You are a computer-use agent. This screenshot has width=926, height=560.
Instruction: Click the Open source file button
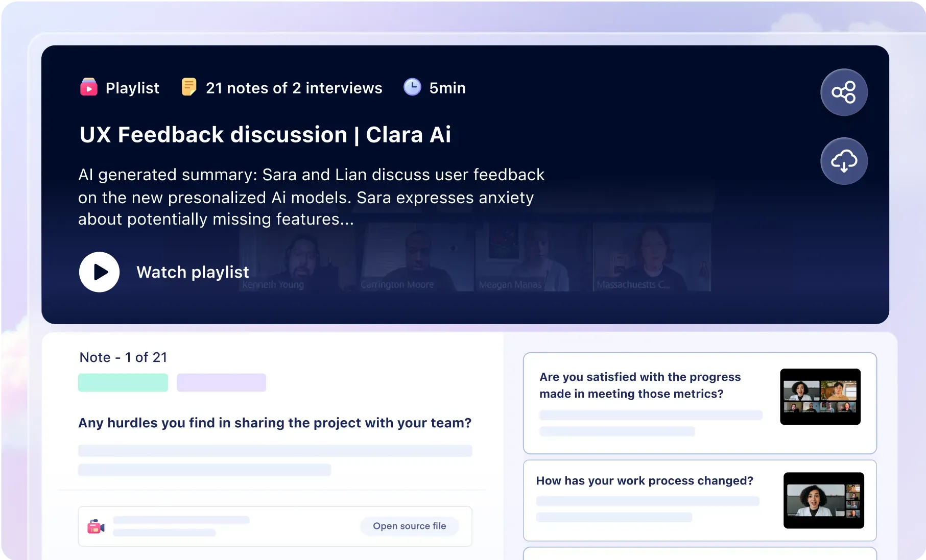(409, 526)
